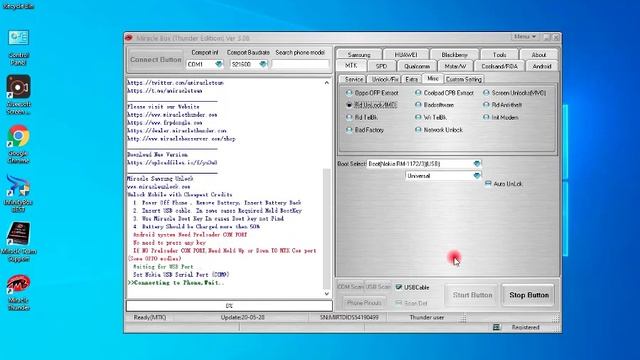
Task: Switch to the Samsung tab
Action: coord(359,55)
